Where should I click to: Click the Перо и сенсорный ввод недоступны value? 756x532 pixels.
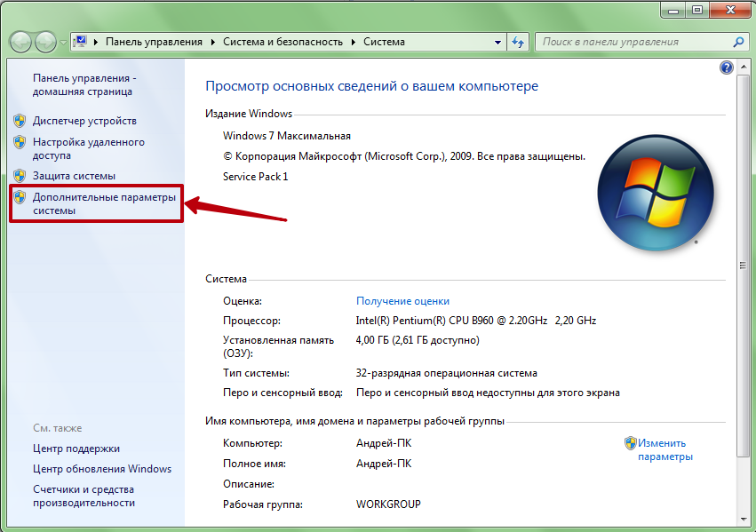pyautogui.click(x=488, y=393)
